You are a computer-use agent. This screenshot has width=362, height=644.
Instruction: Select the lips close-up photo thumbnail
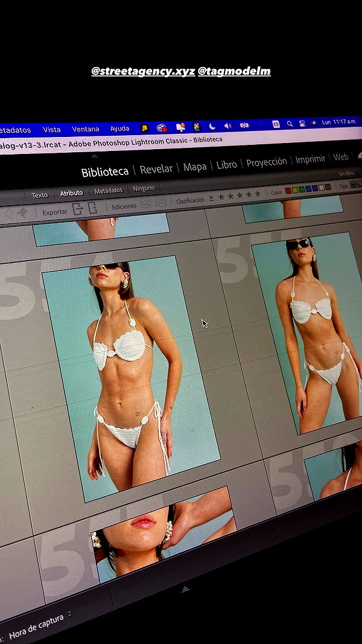pyautogui.click(x=164, y=534)
